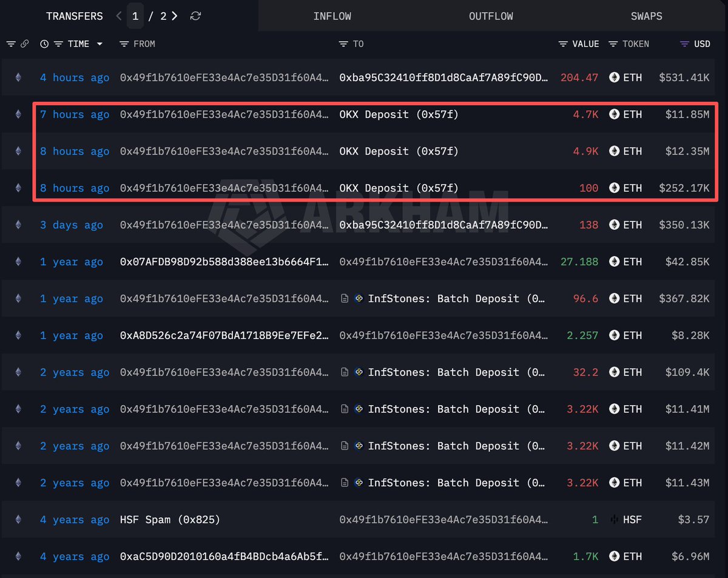Click value 1.7K in 4 years ago row
This screenshot has width=728, height=578.
586,557
